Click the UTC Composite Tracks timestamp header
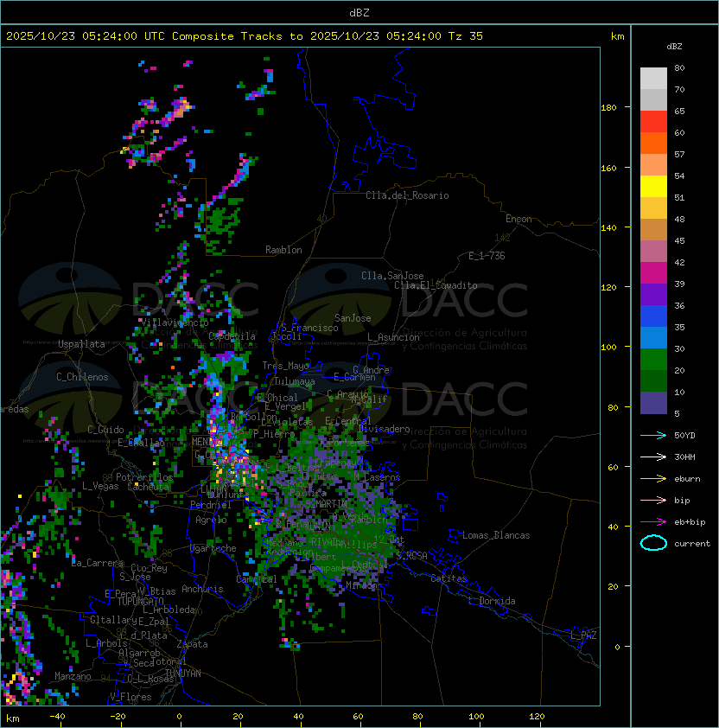Viewport: 719px width, 728px height. coord(245,36)
